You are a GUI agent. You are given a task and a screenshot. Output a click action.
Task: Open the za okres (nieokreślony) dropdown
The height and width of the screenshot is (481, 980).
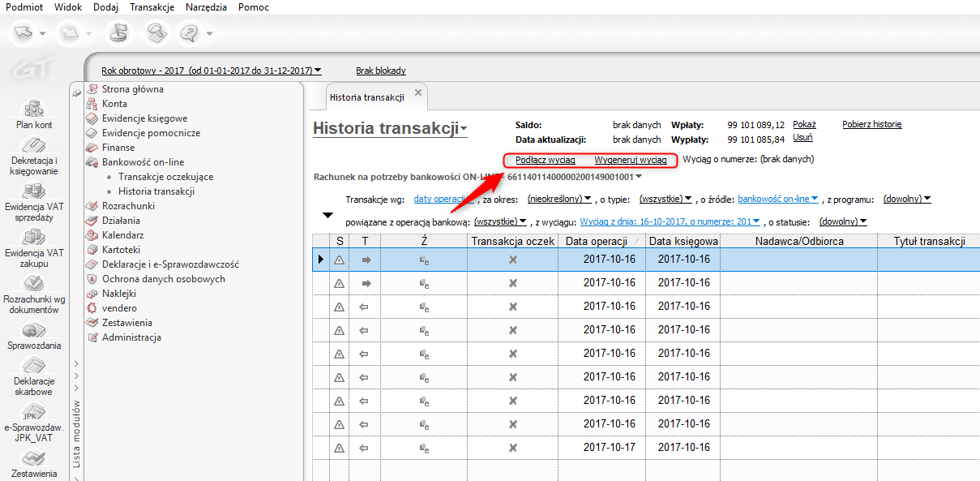click(559, 199)
